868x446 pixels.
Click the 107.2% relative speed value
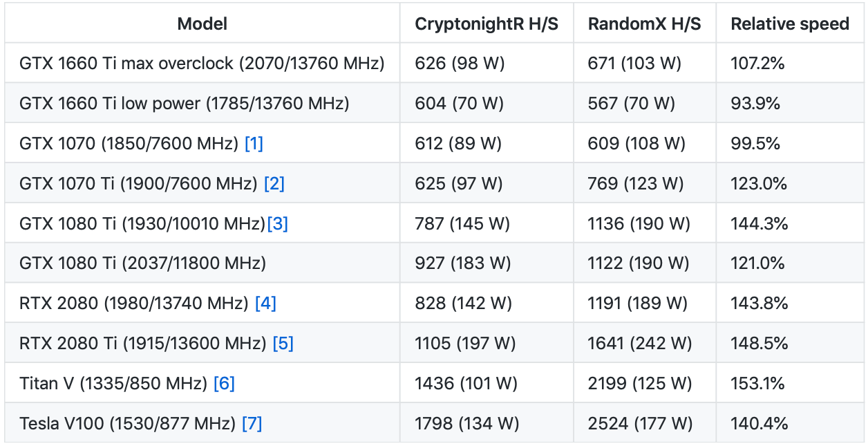[x=757, y=64]
